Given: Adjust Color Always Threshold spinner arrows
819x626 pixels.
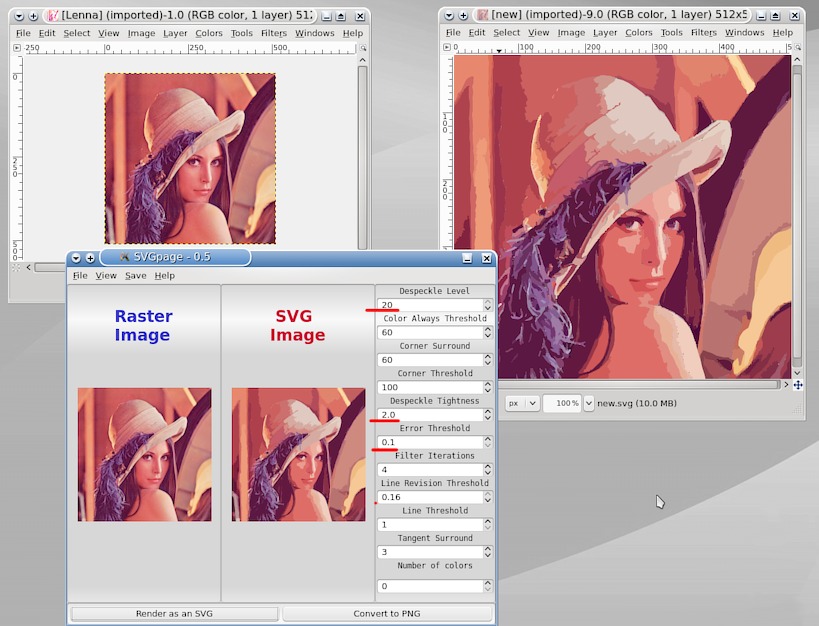Looking at the screenshot, I should [488, 332].
